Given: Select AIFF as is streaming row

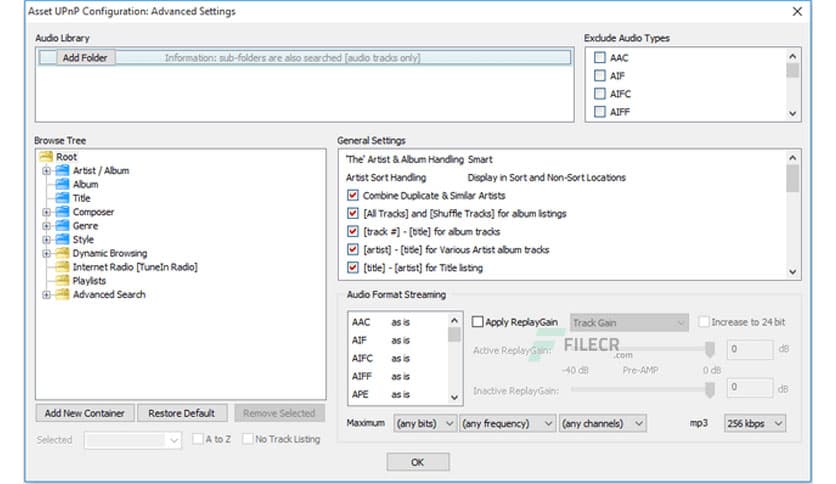Looking at the screenshot, I should pyautogui.click(x=398, y=376).
